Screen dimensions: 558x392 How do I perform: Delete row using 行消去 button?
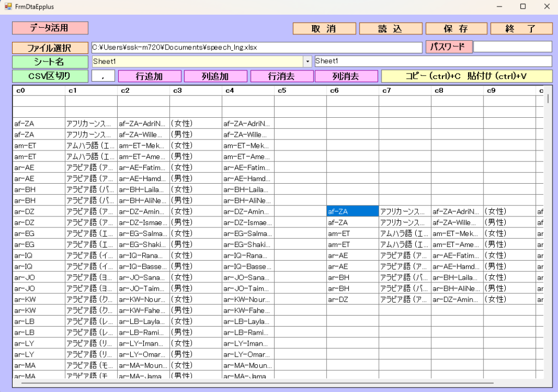(281, 76)
